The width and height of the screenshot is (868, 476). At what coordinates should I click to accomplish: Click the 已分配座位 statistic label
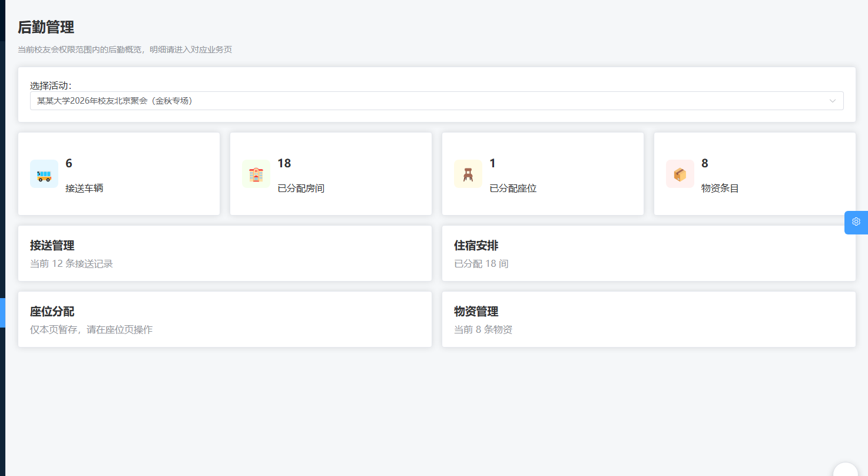tap(513, 189)
